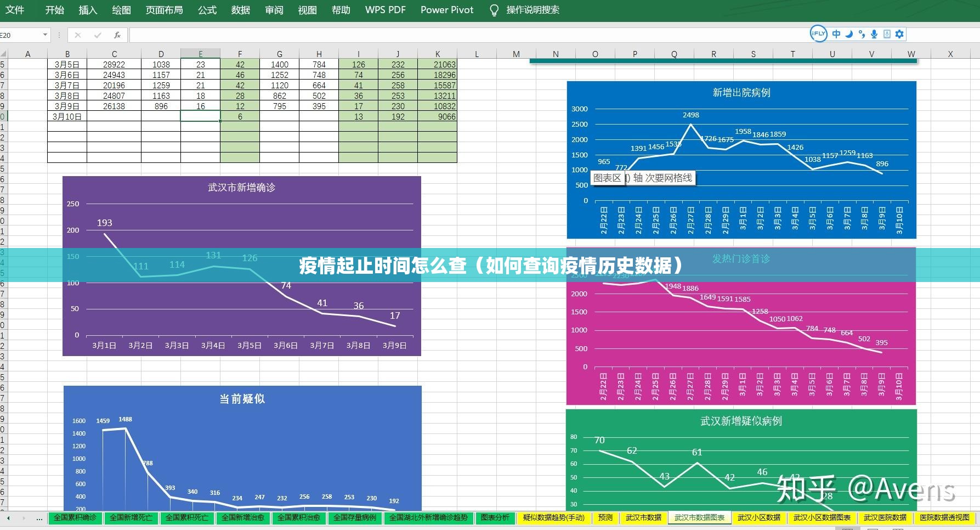This screenshot has width=980, height=530.
Task: Click the moon night-mode icon in iFLY bar
Action: tap(848, 33)
